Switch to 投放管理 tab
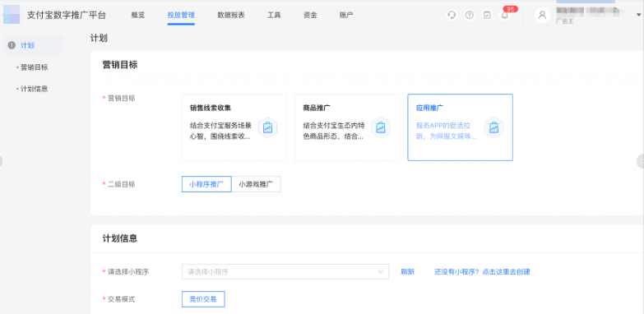644x314 pixels. [x=181, y=15]
